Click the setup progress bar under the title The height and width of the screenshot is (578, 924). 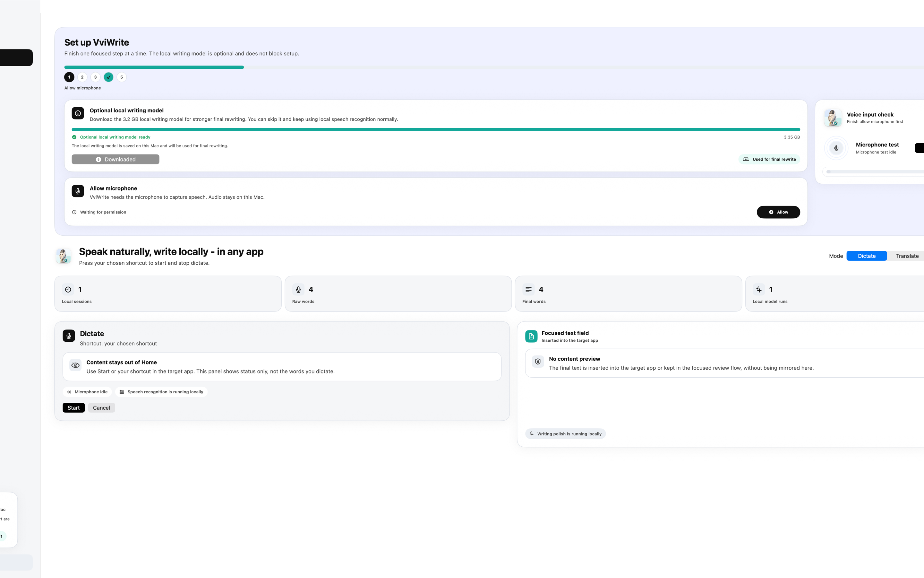494,67
